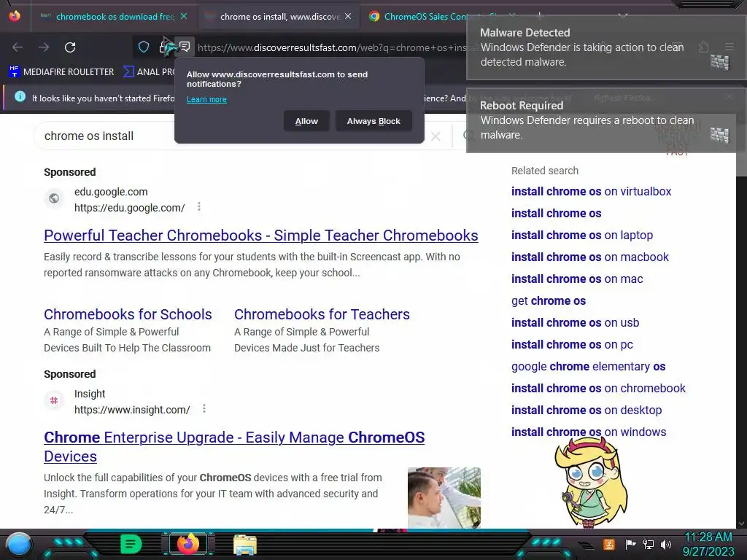Open Chrome Enterprise Upgrade result
747x560 pixels.
(x=234, y=447)
